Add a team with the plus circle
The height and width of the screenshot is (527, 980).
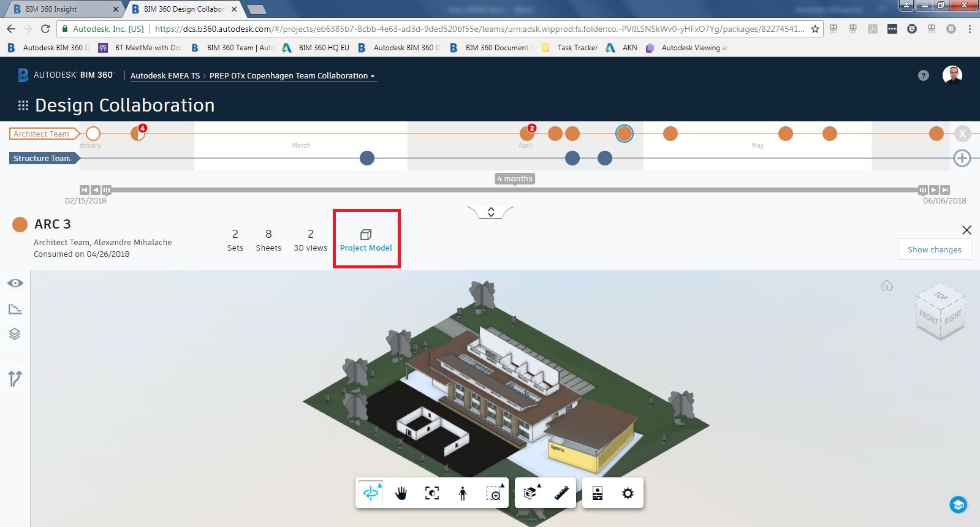(962, 158)
